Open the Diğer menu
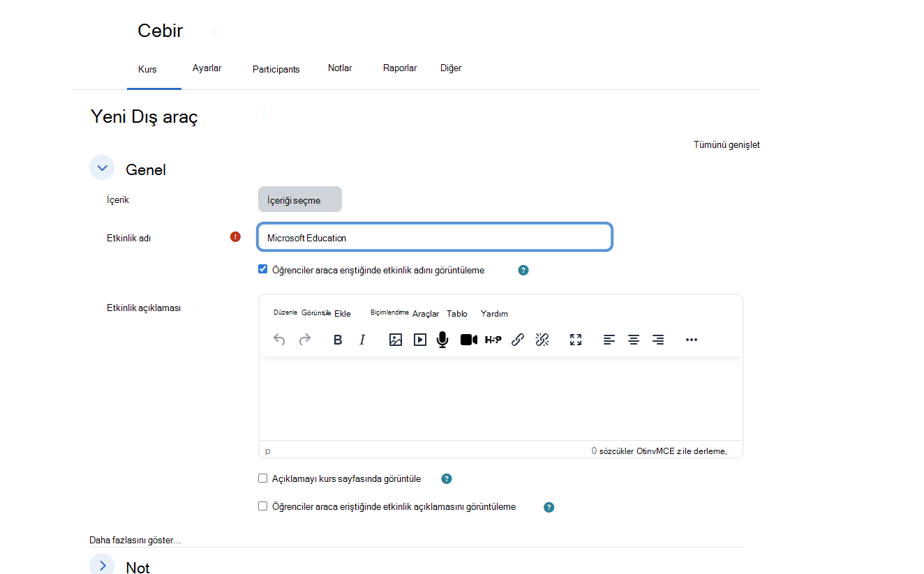 [x=451, y=68]
